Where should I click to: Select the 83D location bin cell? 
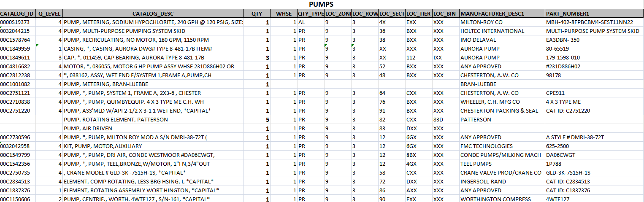pos(439,119)
